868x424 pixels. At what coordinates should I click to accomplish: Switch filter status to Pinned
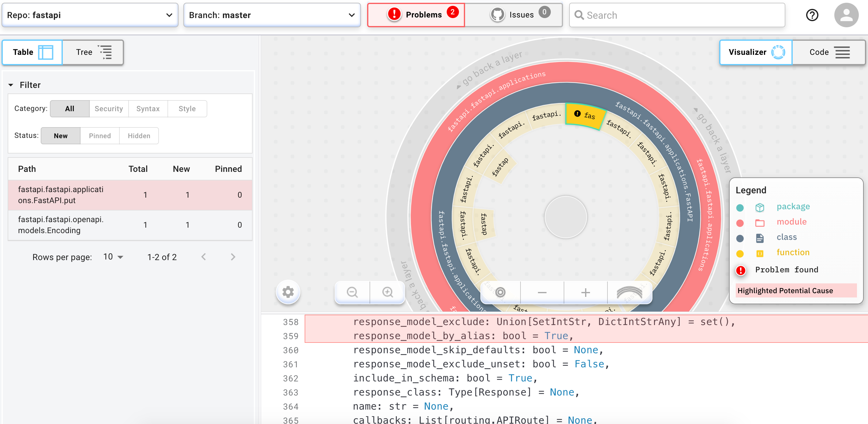tap(100, 135)
